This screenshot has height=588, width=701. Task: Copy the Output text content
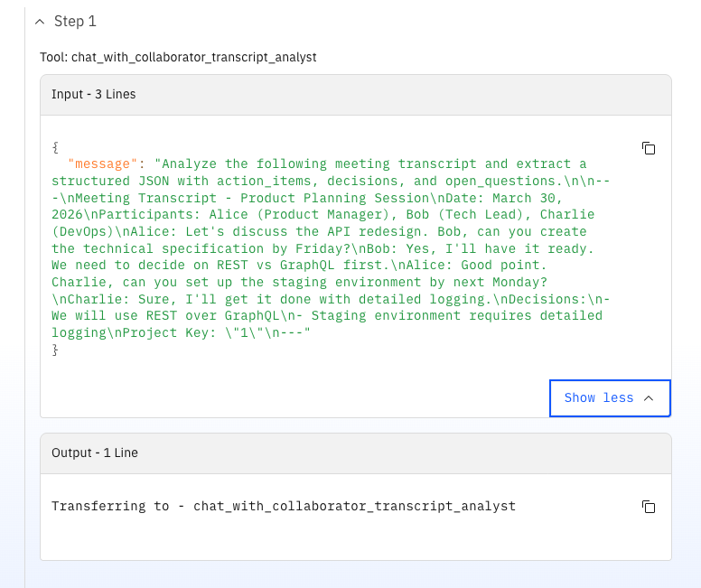click(648, 507)
